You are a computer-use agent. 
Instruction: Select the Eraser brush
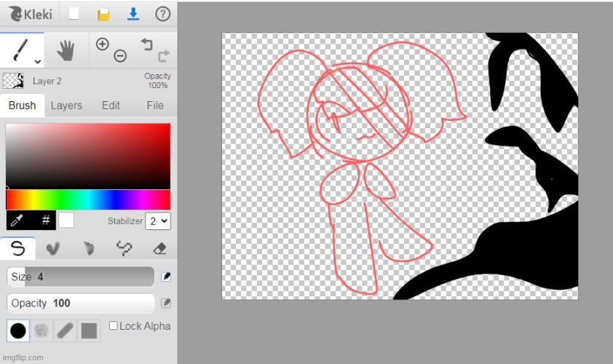point(159,248)
